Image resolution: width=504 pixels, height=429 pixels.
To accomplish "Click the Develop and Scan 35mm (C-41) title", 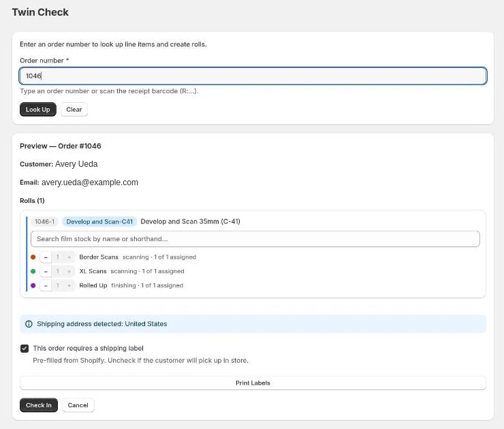I will point(190,221).
